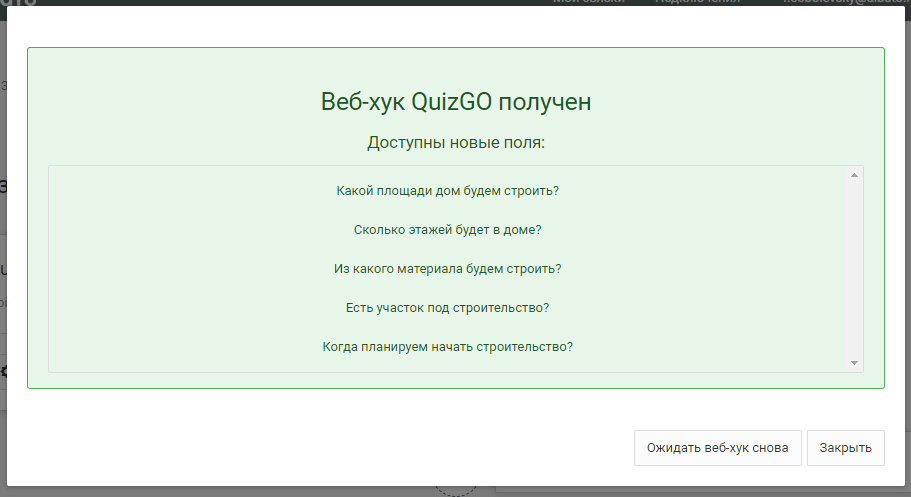The image size is (911, 497).
Task: Click the dashed circle below the dialog
Action: pos(455,490)
